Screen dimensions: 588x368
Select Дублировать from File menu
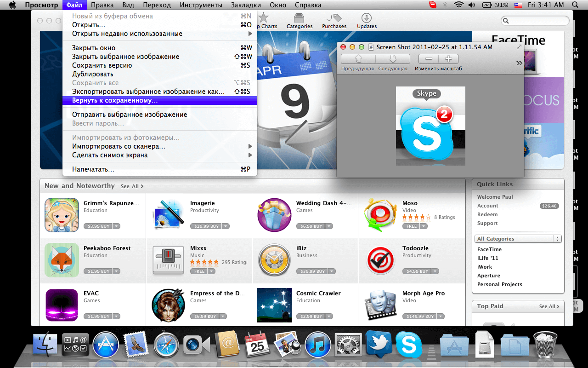click(x=160, y=74)
